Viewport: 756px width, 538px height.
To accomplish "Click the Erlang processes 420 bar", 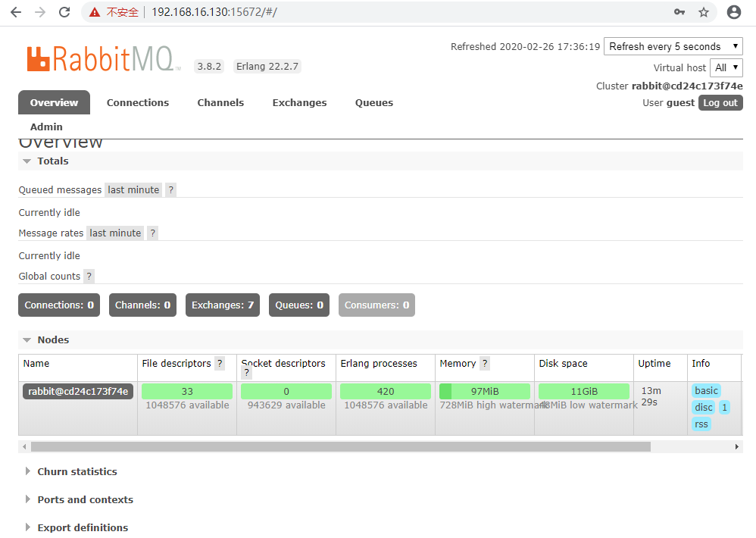I will 386,392.
